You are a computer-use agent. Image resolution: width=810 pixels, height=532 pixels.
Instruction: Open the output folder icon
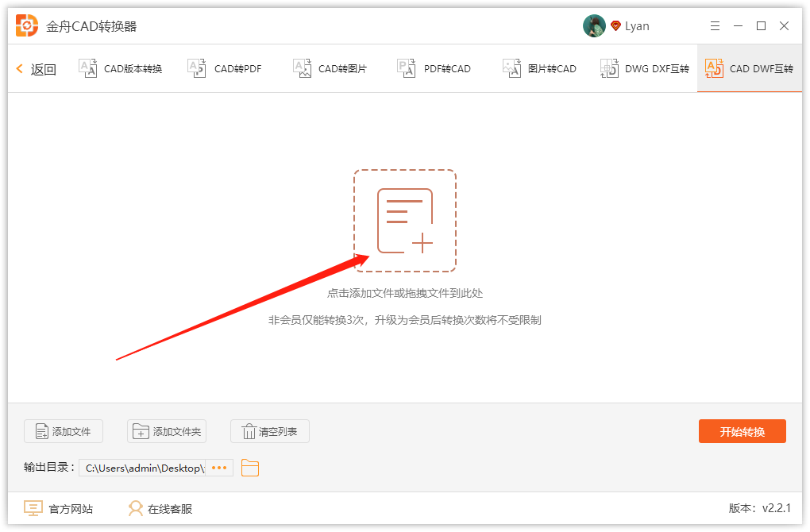249,468
